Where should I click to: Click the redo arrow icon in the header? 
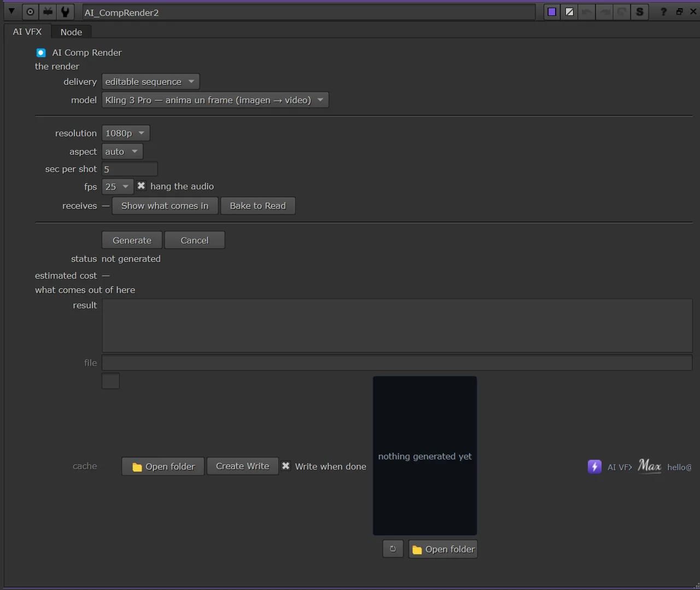tap(604, 11)
